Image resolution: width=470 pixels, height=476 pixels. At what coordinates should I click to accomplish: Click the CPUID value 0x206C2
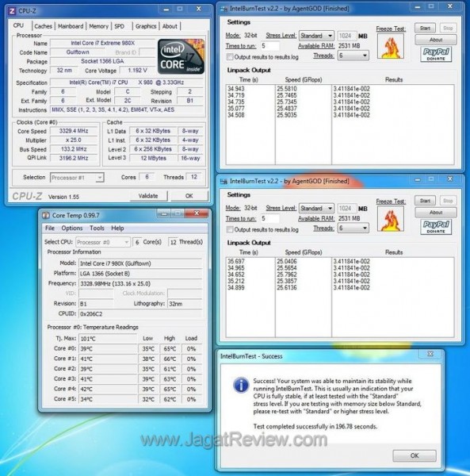pyautogui.click(x=140, y=314)
